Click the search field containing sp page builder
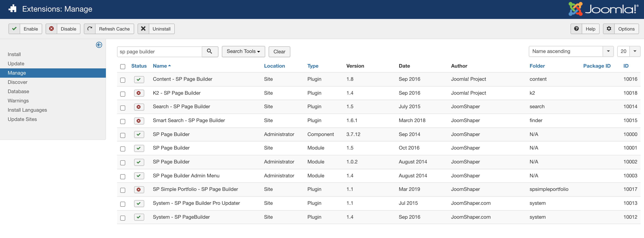Viewport: 644px width, 238px height. pyautogui.click(x=159, y=52)
